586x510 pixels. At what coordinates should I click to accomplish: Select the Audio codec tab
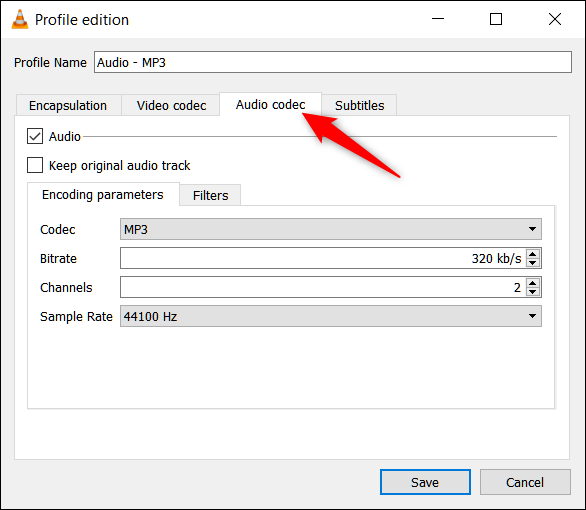tap(270, 105)
